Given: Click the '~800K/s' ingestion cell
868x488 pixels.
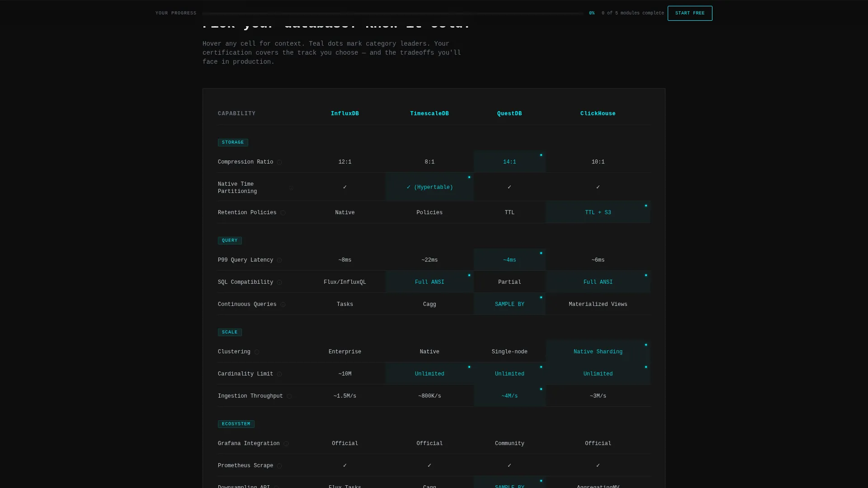Looking at the screenshot, I should (429, 396).
